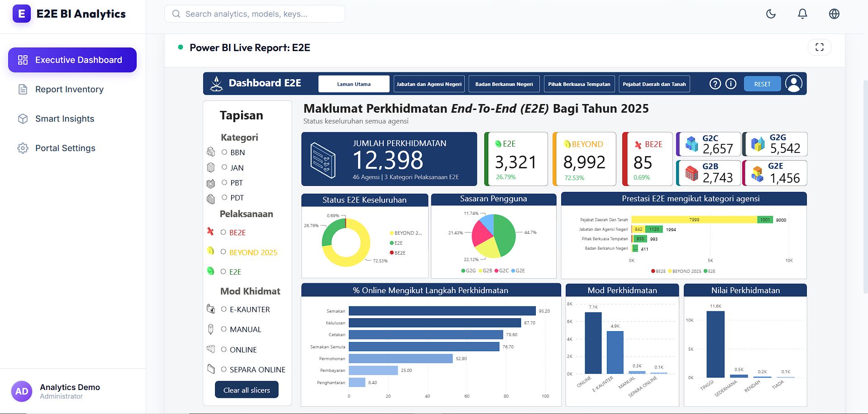
Task: Toggle dark mode moon icon
Action: pos(771,14)
